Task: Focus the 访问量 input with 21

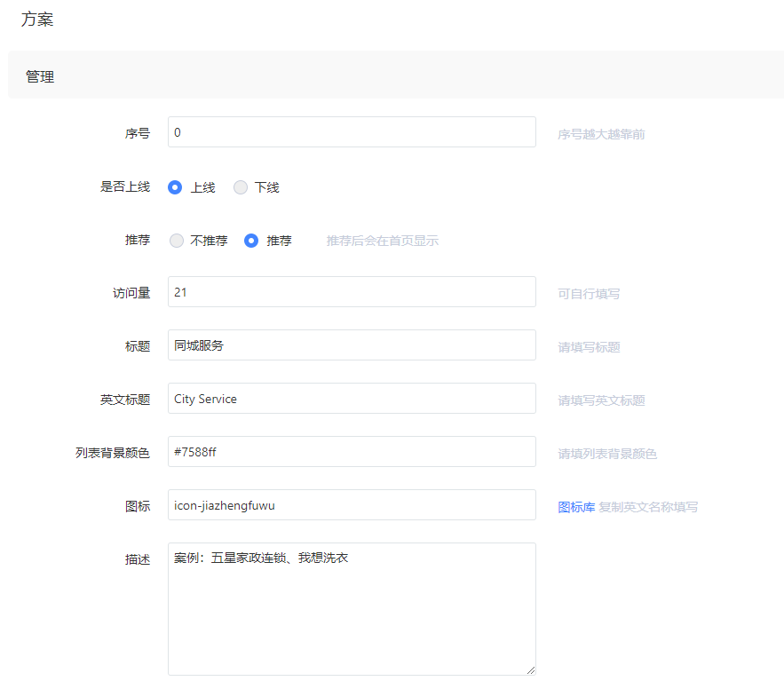Action: pyautogui.click(x=352, y=292)
